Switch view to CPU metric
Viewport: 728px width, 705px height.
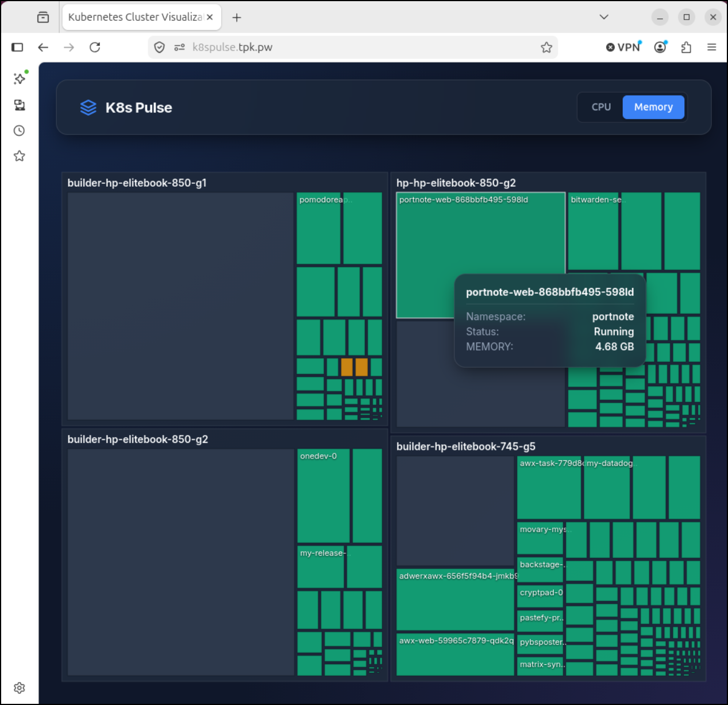point(601,107)
